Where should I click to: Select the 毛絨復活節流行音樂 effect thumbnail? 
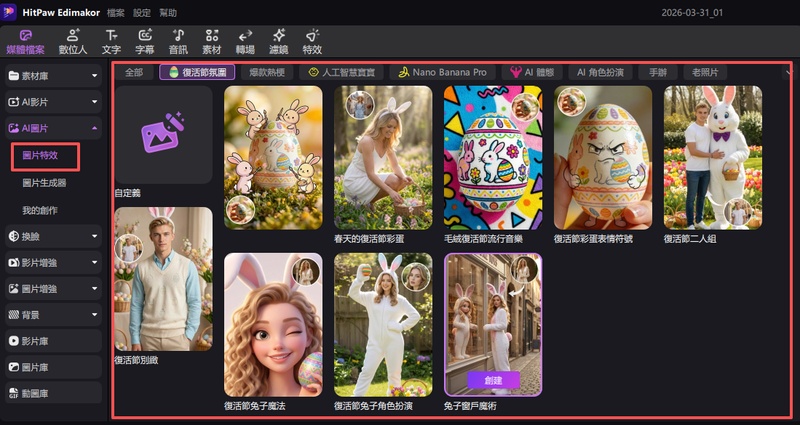coord(493,157)
